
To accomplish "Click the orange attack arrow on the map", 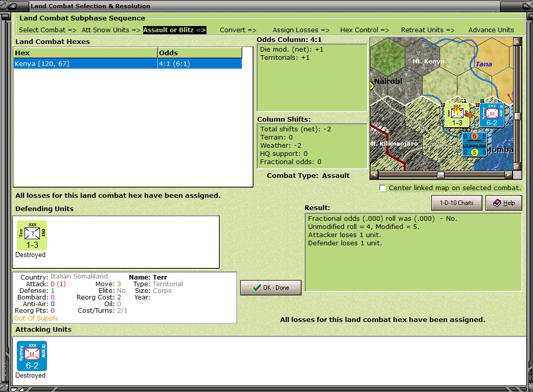I will tap(471, 115).
